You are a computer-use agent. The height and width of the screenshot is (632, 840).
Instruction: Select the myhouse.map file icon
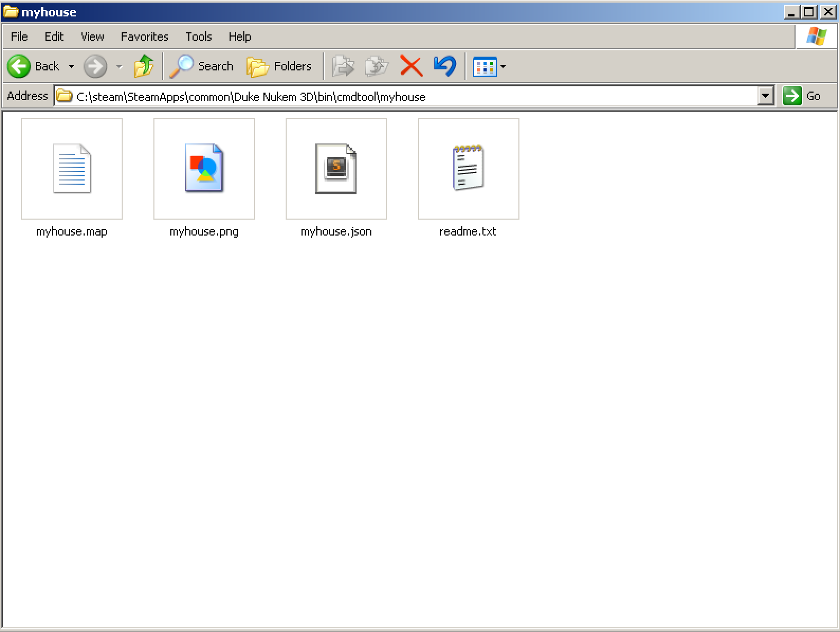pyautogui.click(x=72, y=169)
